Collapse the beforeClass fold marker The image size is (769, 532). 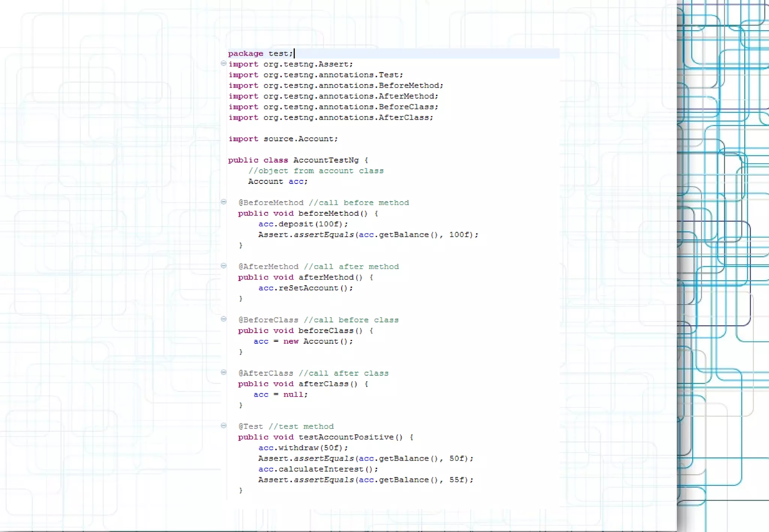pyautogui.click(x=223, y=319)
